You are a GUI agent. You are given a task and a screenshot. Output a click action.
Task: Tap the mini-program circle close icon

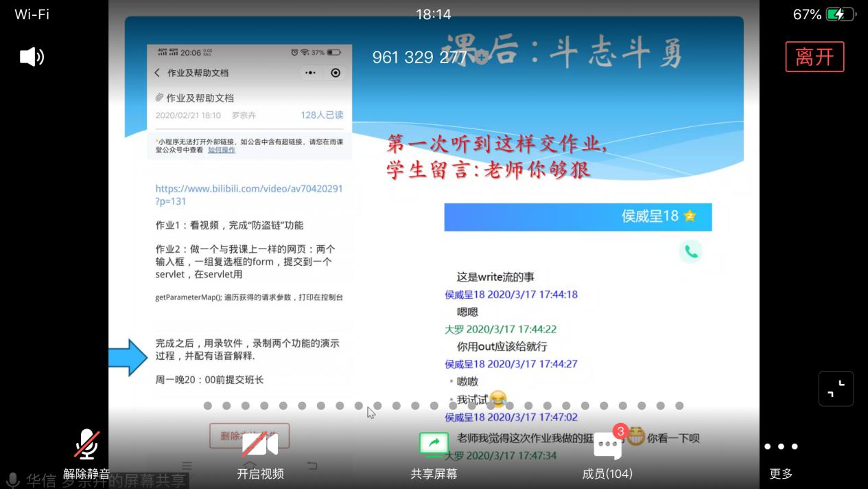click(x=336, y=73)
